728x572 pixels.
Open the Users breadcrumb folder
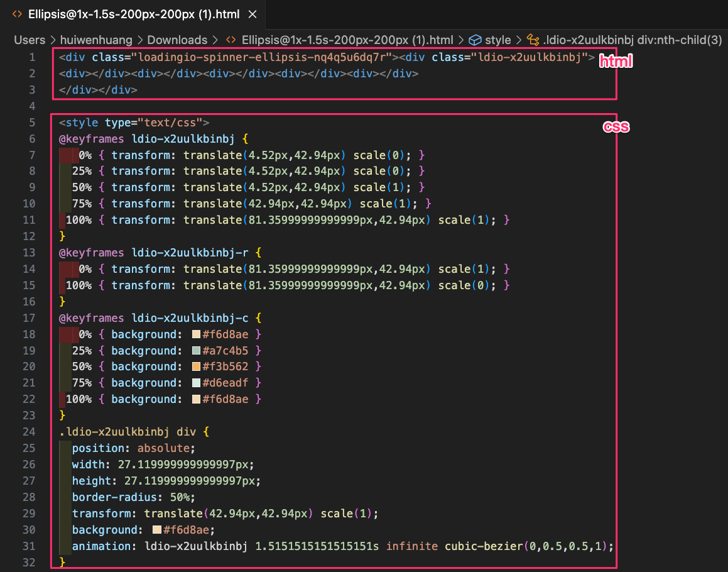[30, 40]
